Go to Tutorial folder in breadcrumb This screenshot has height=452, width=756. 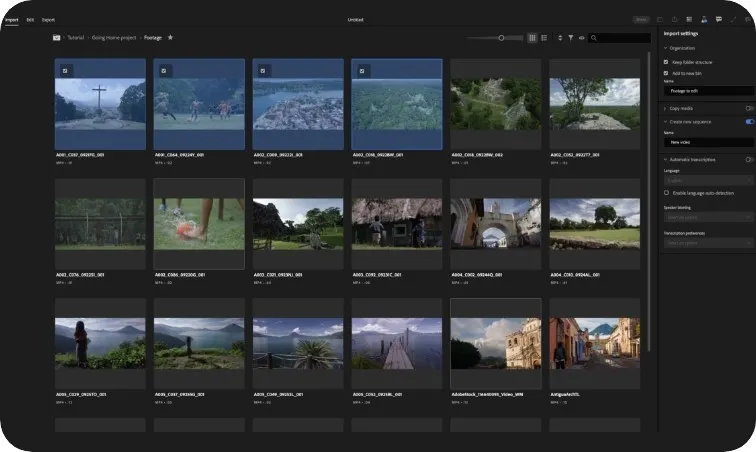point(76,38)
